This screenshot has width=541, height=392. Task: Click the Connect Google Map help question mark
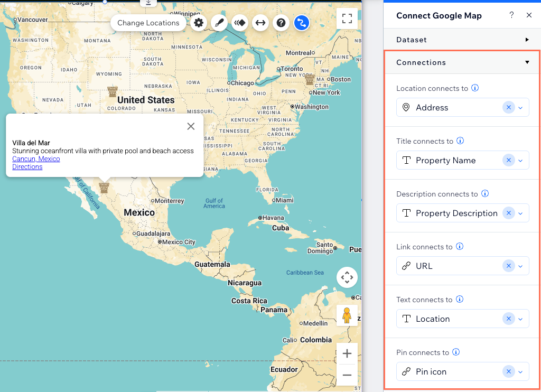pyautogui.click(x=511, y=15)
